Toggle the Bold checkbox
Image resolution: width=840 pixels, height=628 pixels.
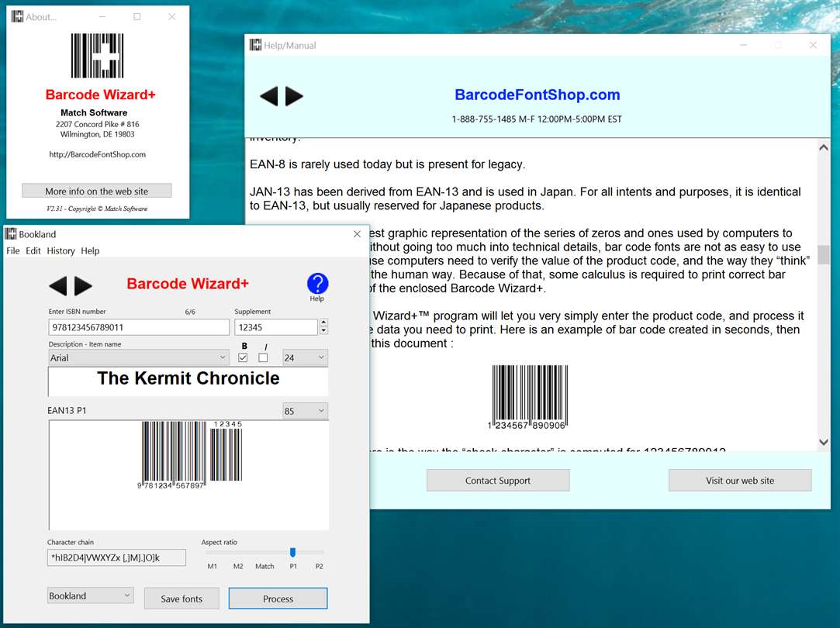[243, 357]
